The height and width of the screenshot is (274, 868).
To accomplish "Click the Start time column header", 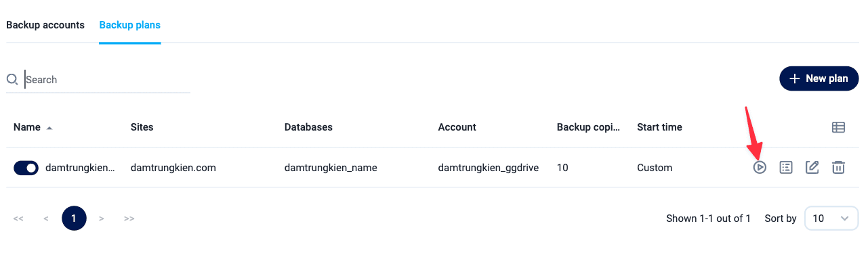I will 659,127.
